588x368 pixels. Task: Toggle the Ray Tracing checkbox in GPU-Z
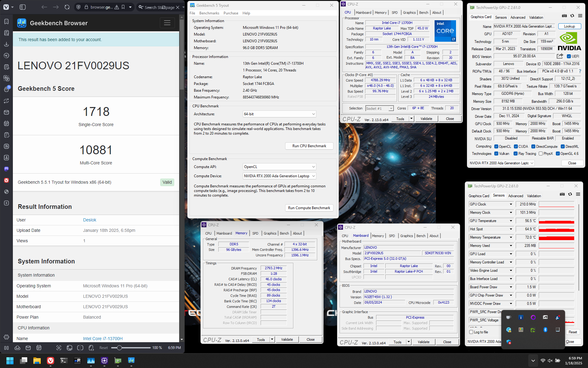[x=515, y=154]
